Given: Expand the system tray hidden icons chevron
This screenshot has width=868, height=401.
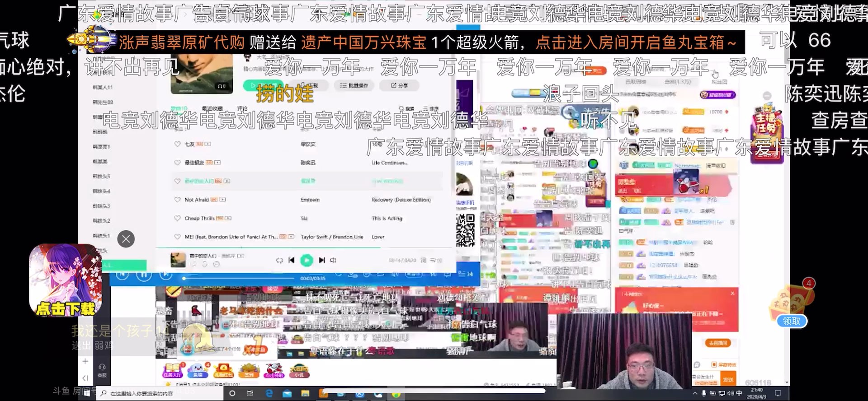Looking at the screenshot, I should point(695,393).
